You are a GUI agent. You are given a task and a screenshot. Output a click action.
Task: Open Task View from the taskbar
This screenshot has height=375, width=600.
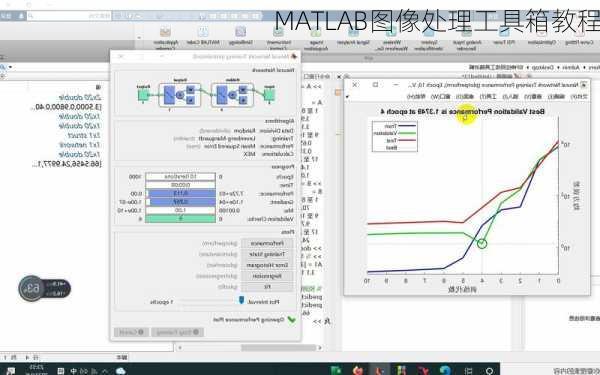(x=468, y=370)
